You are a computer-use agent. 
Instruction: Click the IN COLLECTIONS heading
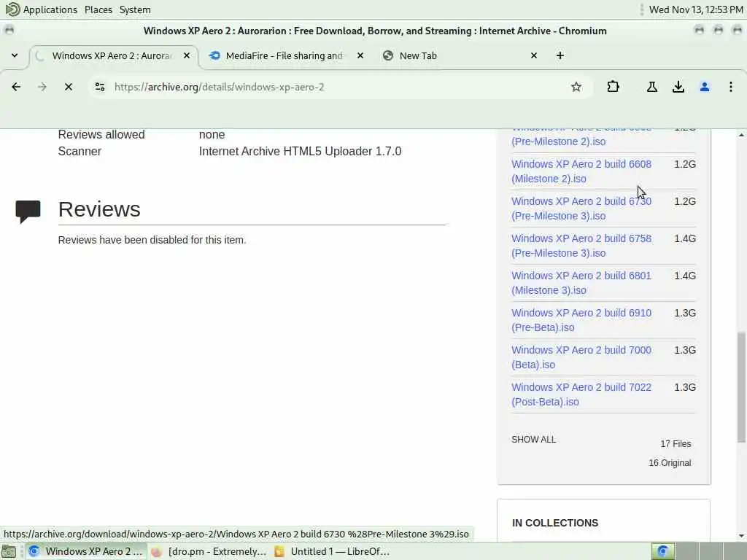tap(555, 522)
